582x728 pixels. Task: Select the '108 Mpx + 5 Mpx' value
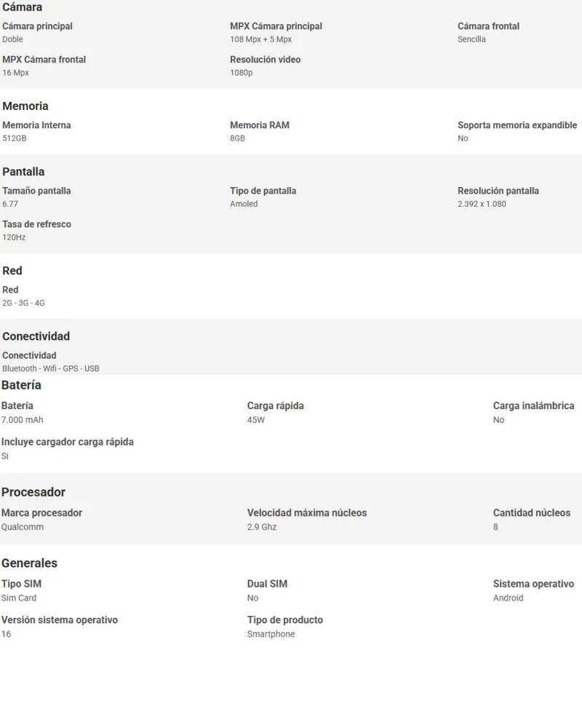click(261, 39)
